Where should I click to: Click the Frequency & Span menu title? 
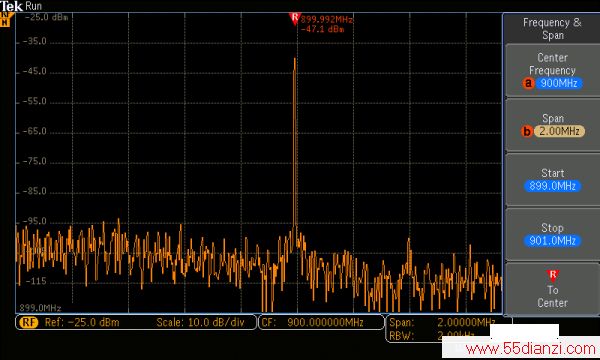click(x=552, y=29)
